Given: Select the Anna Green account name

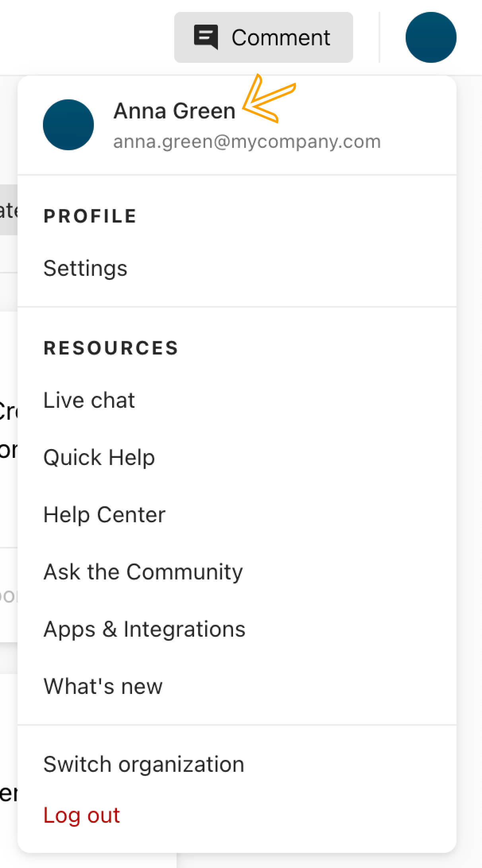Looking at the screenshot, I should coord(175,110).
